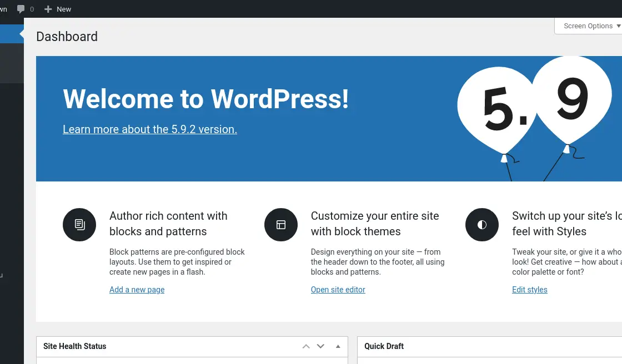
Task: Click the layout icon beside Customize your entire site
Action: [281, 225]
